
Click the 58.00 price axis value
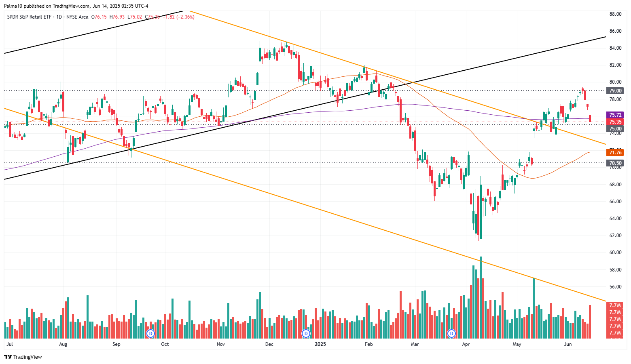(x=615, y=270)
